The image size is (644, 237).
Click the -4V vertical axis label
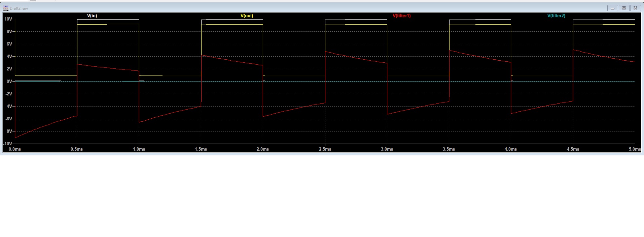click(x=9, y=107)
